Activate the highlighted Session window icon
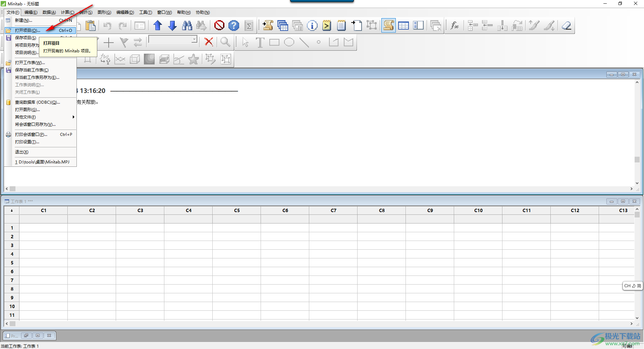 [x=388, y=26]
